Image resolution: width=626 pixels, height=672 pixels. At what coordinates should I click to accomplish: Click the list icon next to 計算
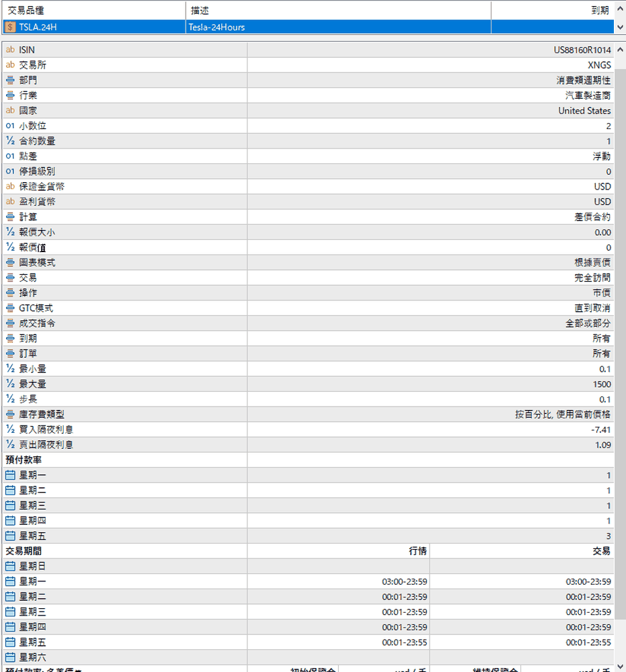tap(10, 216)
